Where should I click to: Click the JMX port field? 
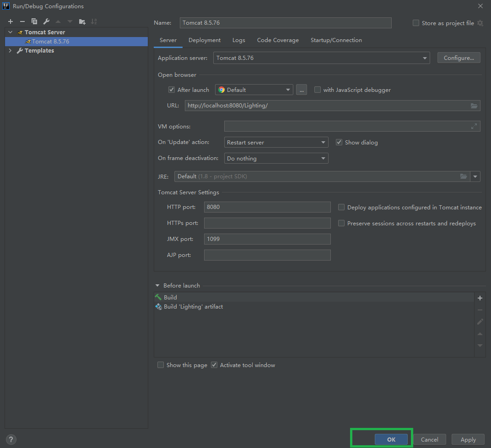pos(267,239)
